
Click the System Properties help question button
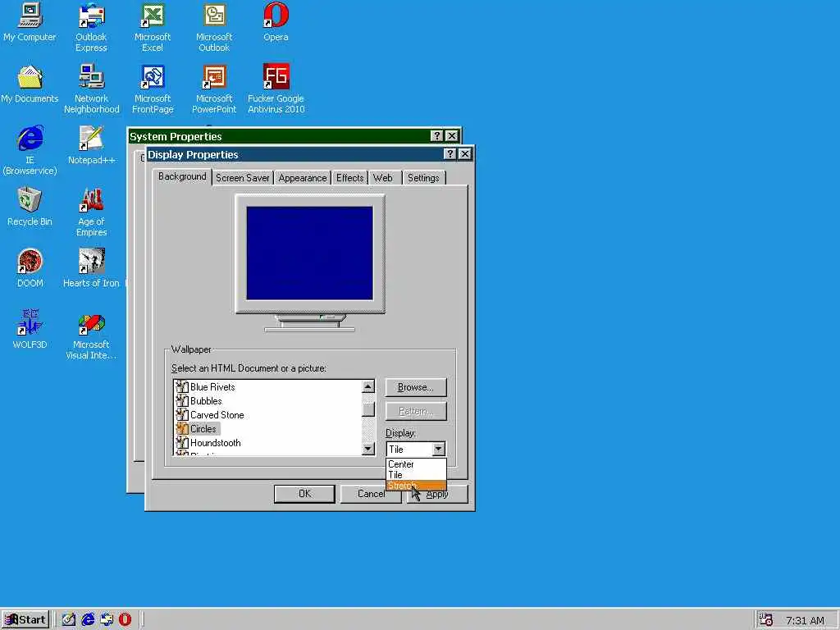coord(437,136)
